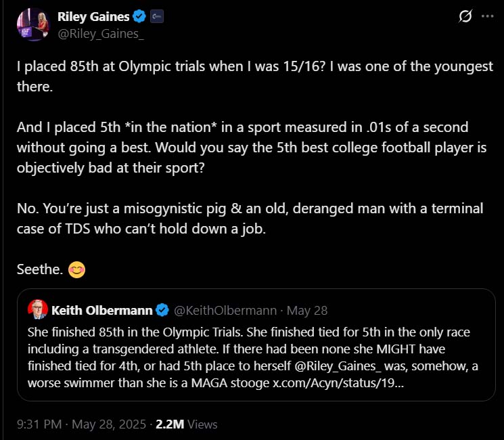The width and height of the screenshot is (504, 440).
Task: Click the @KeithOlbermann handle
Action: coord(226,311)
